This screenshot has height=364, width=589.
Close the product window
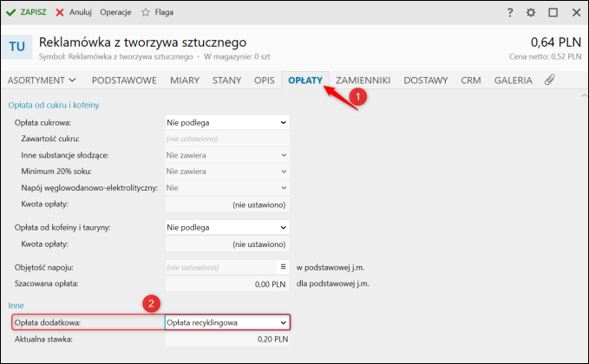click(x=576, y=12)
